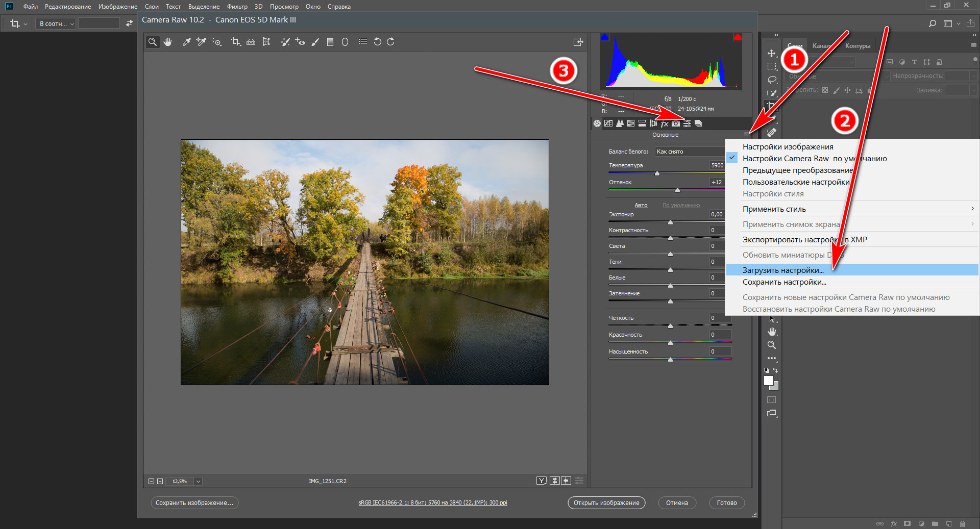The width and height of the screenshot is (980, 529).
Task: Open the Tone Curve panel tab
Action: coord(608,123)
